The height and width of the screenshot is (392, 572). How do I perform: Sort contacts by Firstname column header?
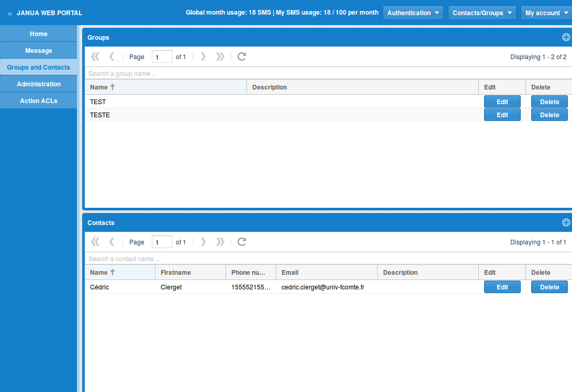(190, 272)
